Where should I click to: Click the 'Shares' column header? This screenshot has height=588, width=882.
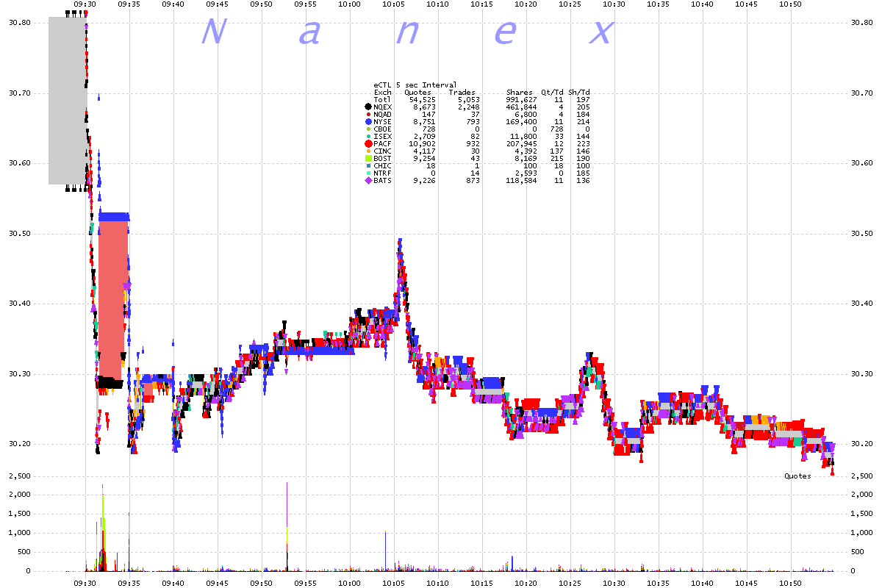point(519,93)
